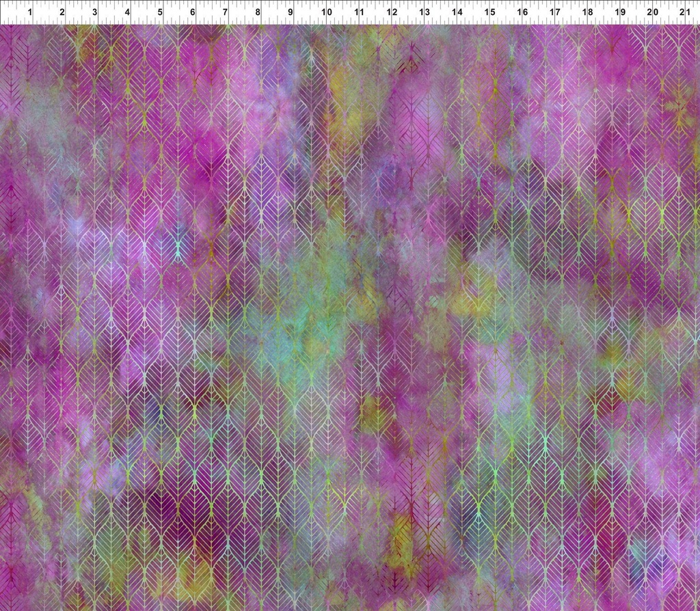Screen dimensions: 700x611
Task: Click the number 1 on the ruler
Action: tap(31, 10)
